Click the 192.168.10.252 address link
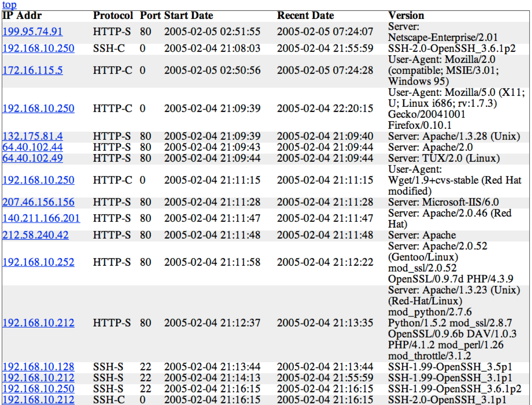Screen dimensions: 532x405 [x=38, y=262]
